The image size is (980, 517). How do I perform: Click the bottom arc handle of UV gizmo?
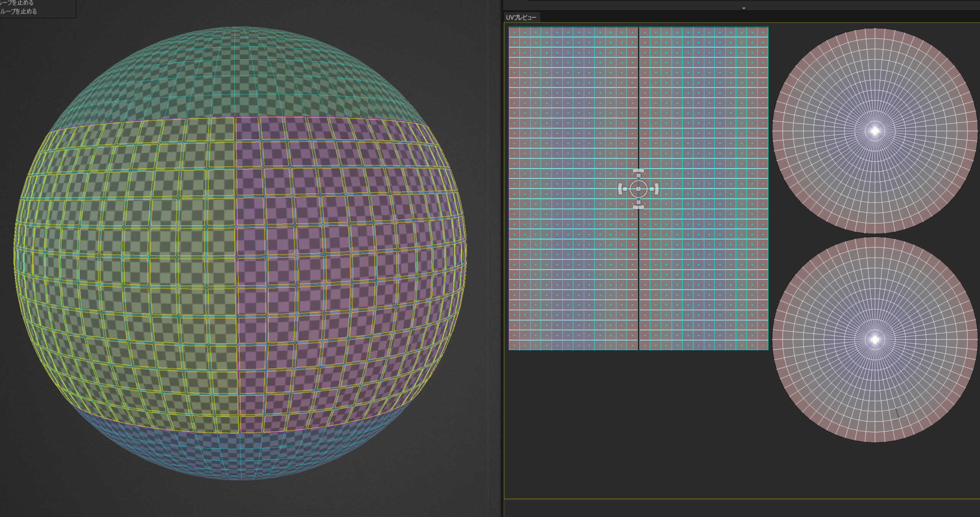pyautogui.click(x=638, y=207)
